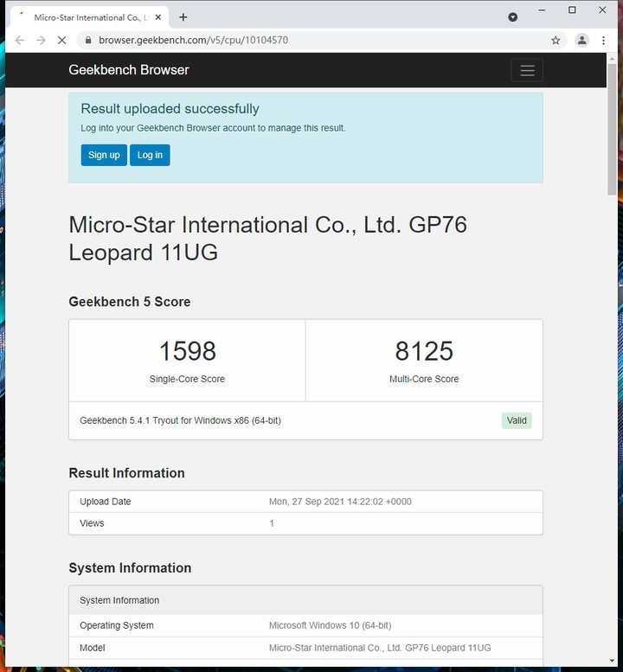The height and width of the screenshot is (672, 623).
Task: Open Chrome three-dot menu
Action: click(x=604, y=40)
